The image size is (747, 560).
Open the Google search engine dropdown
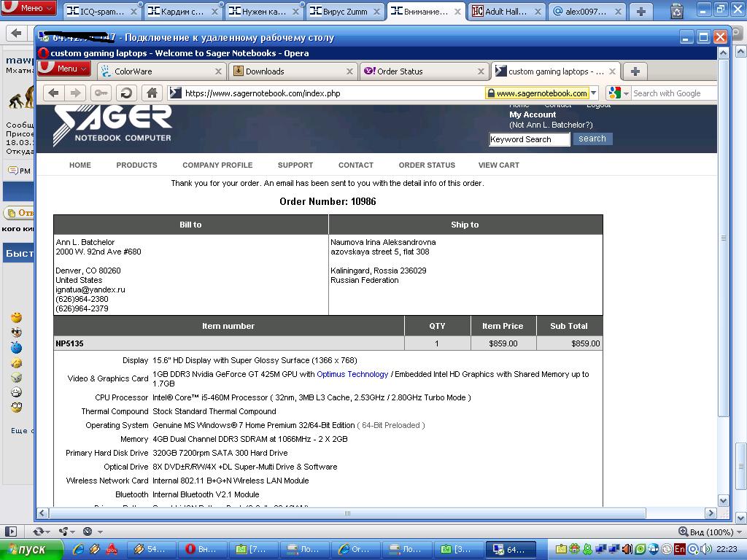pyautogui.click(x=626, y=93)
